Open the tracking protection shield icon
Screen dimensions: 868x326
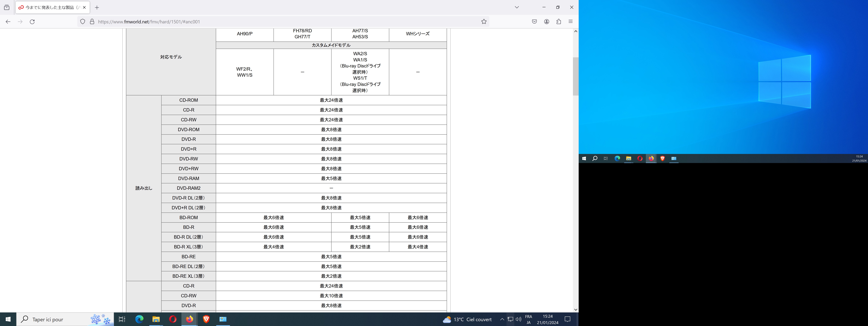83,22
